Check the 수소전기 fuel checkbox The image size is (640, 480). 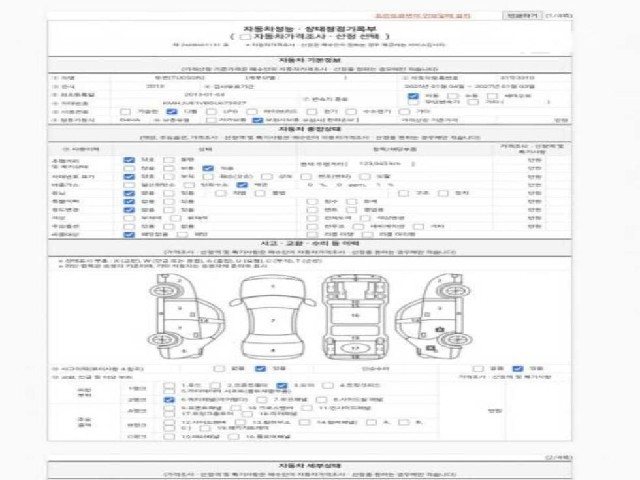[351, 111]
